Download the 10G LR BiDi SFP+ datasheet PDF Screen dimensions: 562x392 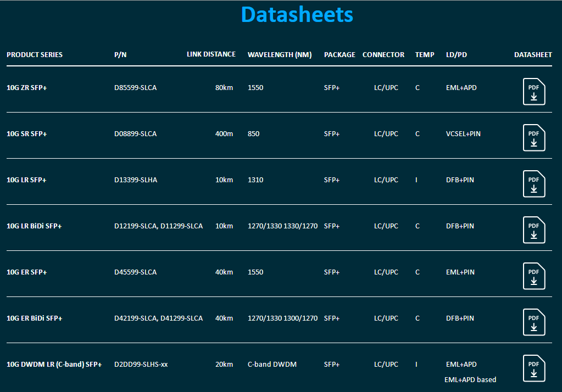point(534,230)
